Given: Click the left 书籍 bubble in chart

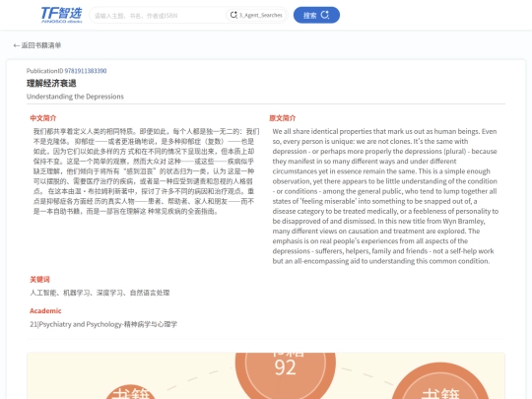Looking at the screenshot, I should (131, 392).
